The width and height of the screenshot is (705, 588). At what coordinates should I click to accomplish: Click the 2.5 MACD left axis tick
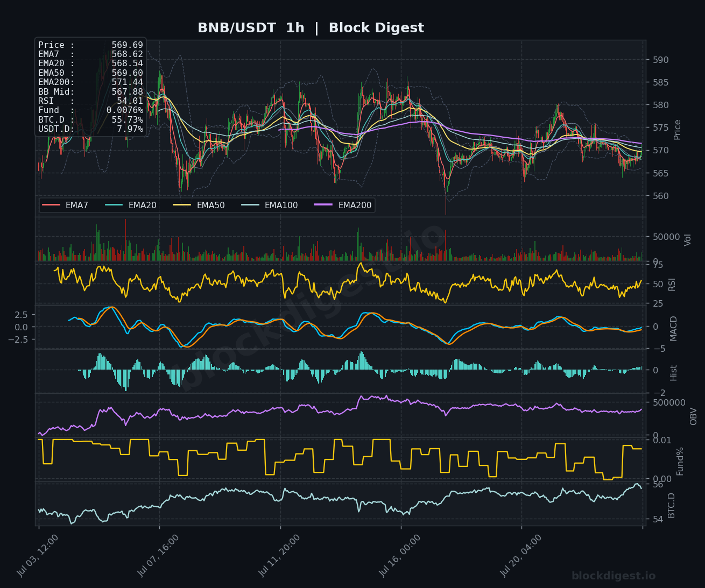[21, 314]
